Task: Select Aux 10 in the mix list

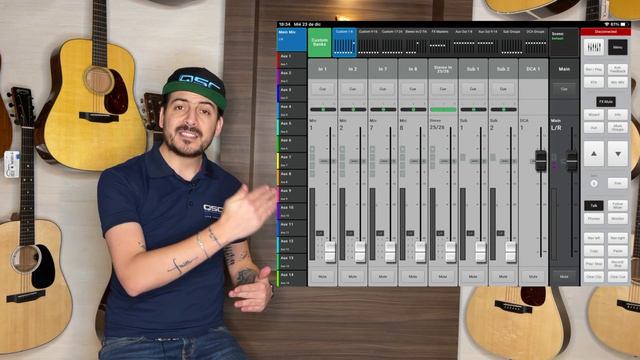Action: point(292,211)
